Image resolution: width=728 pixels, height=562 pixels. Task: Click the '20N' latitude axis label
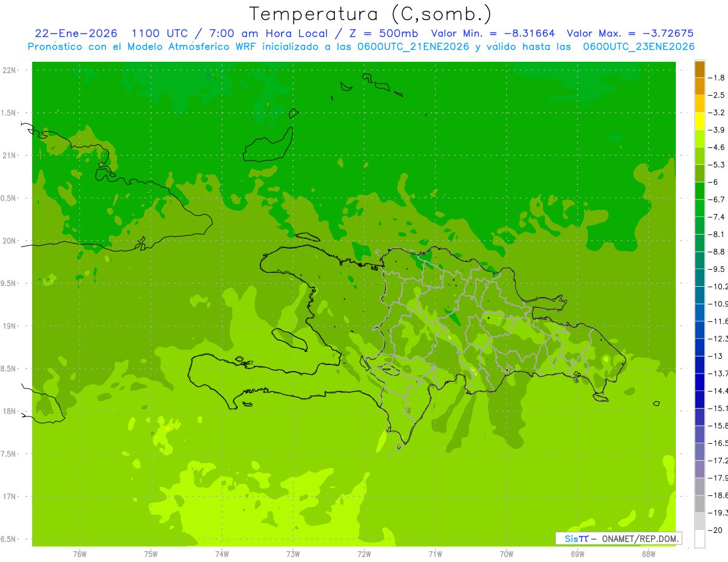click(10, 241)
